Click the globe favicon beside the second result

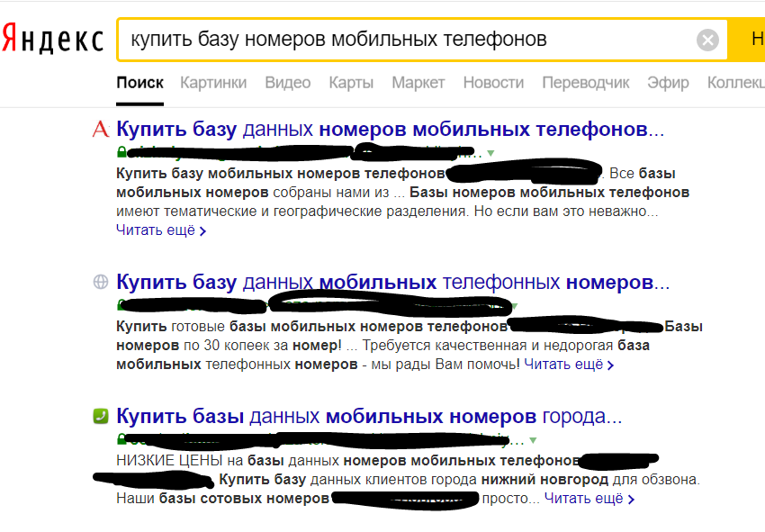pos(99,283)
